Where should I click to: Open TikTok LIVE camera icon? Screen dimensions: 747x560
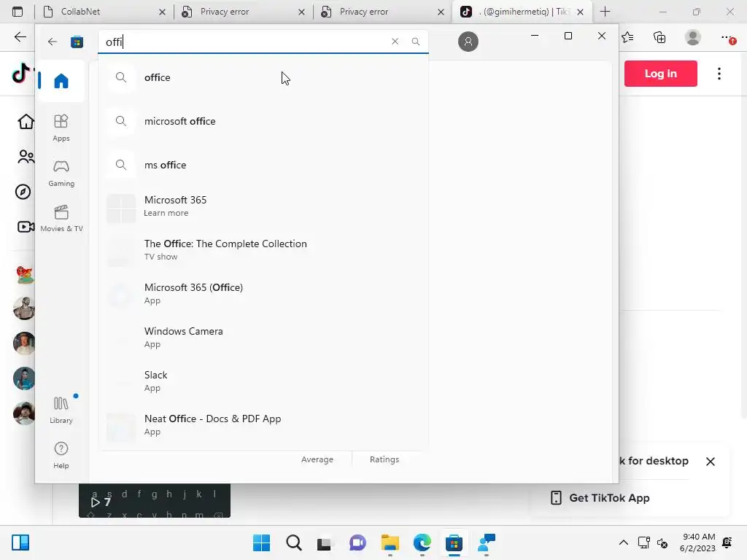pos(26,227)
